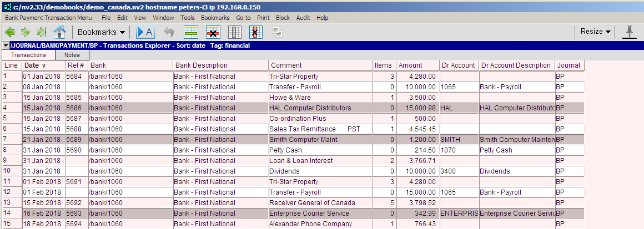Click the green back arrow icon
The image size is (644, 229).
[x=10, y=32]
